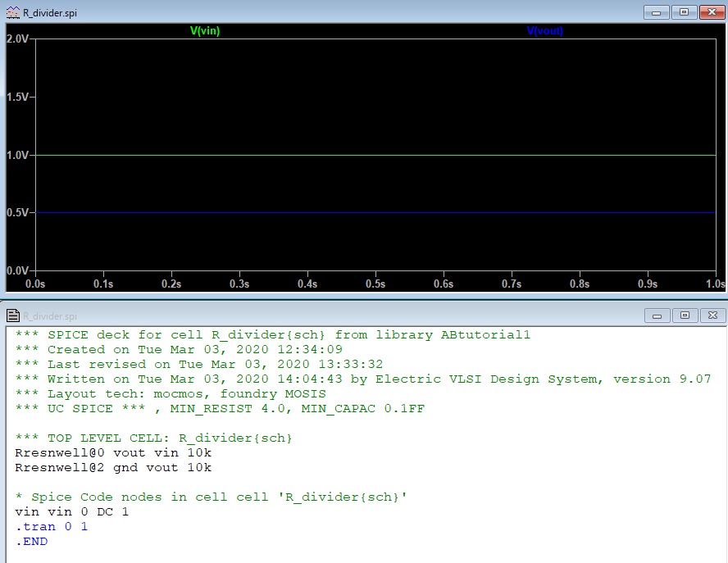Select the V(vout) trace label
Viewport: 728px width, 563px height.
544,31
